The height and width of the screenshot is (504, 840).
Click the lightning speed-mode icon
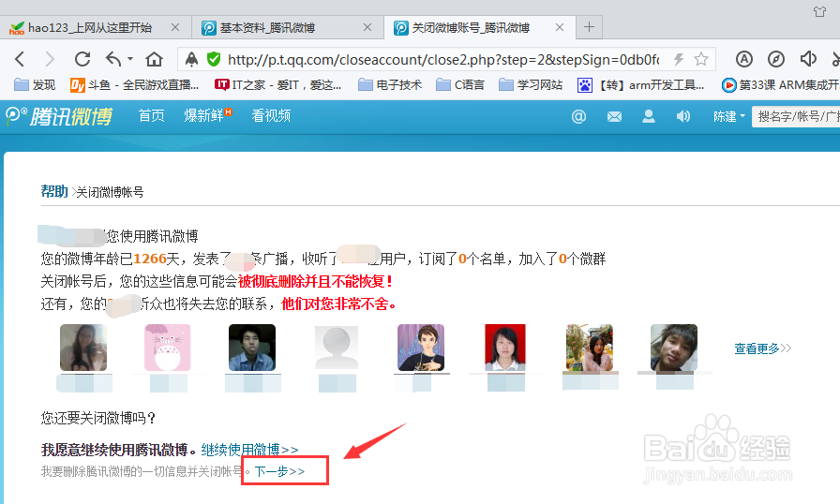pos(679,59)
